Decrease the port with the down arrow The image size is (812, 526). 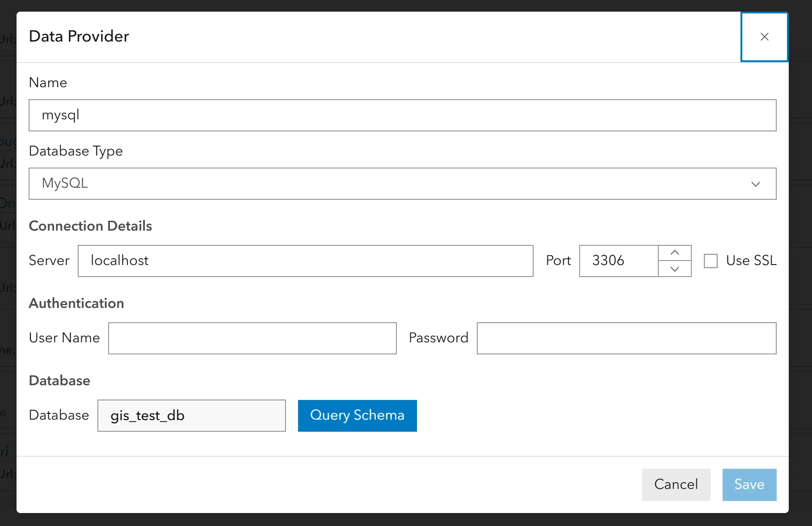tap(675, 269)
